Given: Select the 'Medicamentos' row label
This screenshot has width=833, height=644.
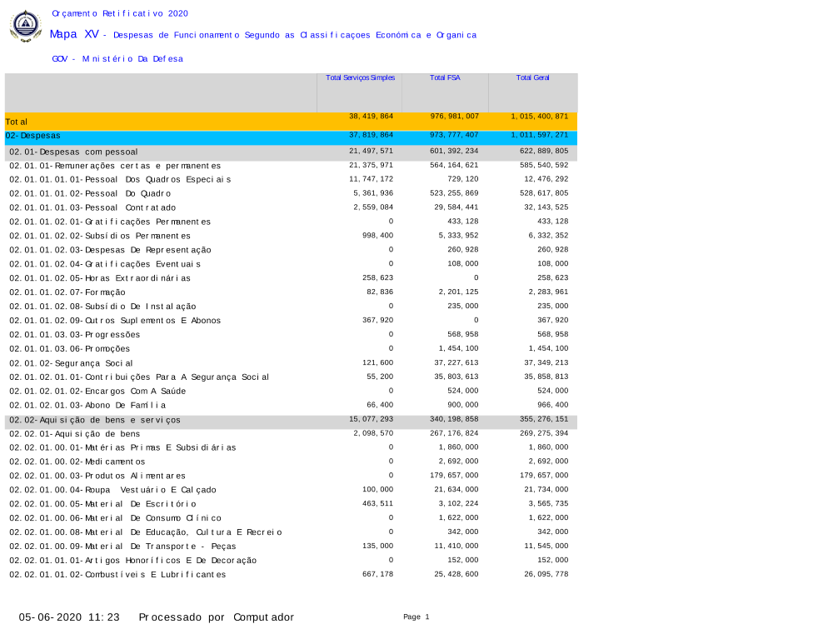Looking at the screenshot, I should point(77,462).
